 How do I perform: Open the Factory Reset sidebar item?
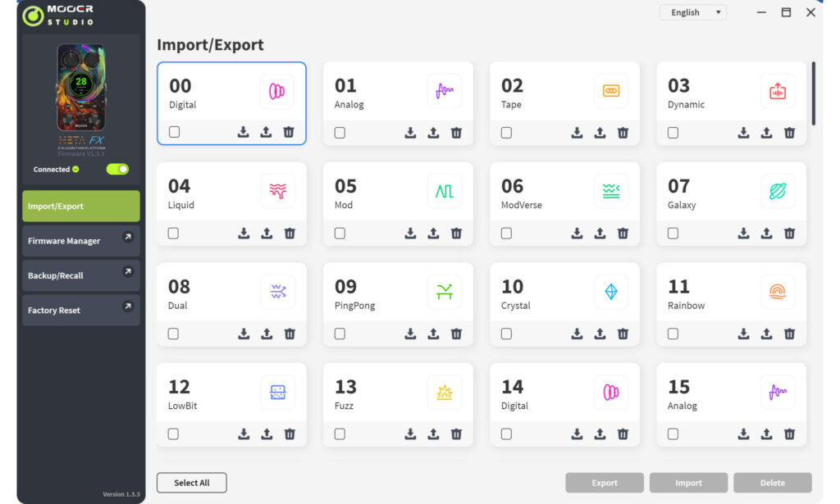pyautogui.click(x=81, y=311)
